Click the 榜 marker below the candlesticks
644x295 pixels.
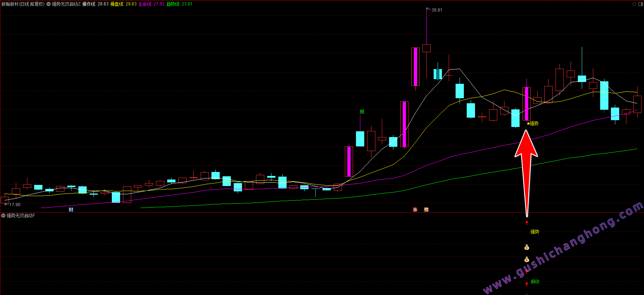(x=426, y=210)
